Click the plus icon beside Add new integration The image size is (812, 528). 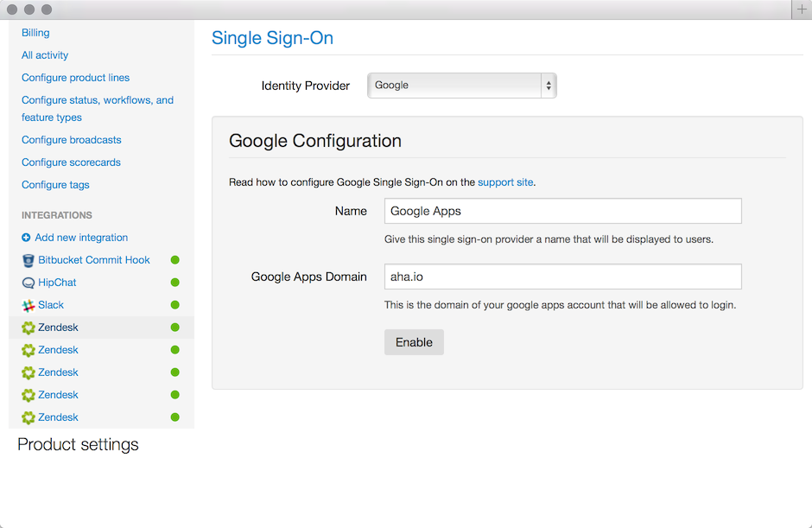tap(26, 238)
